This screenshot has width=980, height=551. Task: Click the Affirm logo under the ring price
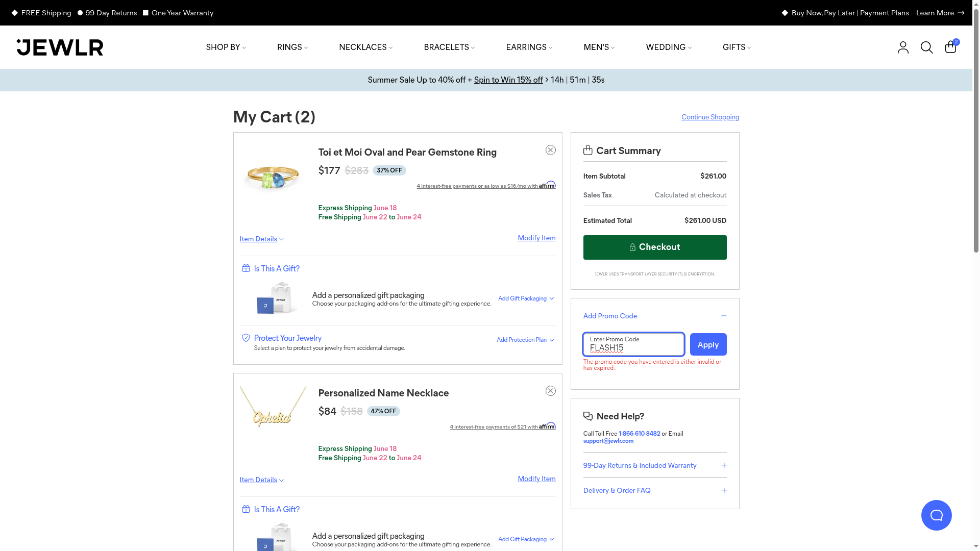point(547,185)
